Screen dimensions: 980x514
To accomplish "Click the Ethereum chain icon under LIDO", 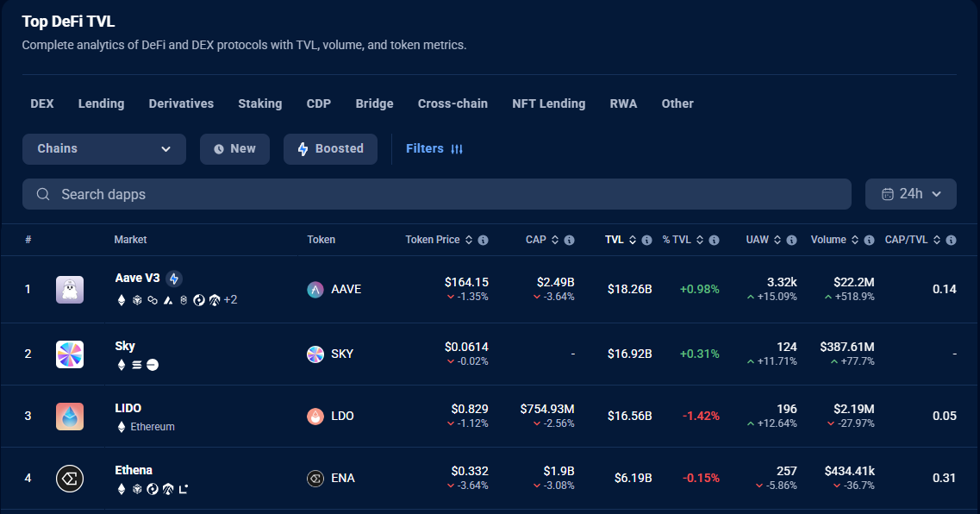I will click(x=122, y=427).
